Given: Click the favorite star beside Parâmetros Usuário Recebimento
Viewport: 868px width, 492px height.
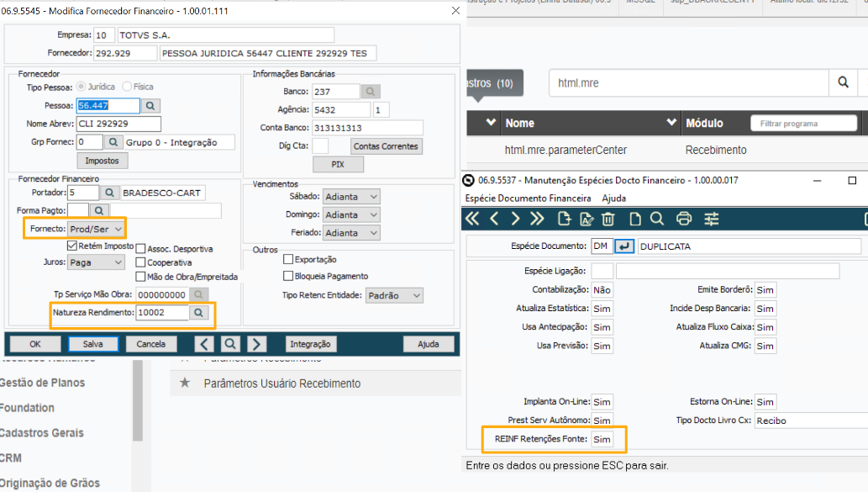Looking at the screenshot, I should [185, 383].
